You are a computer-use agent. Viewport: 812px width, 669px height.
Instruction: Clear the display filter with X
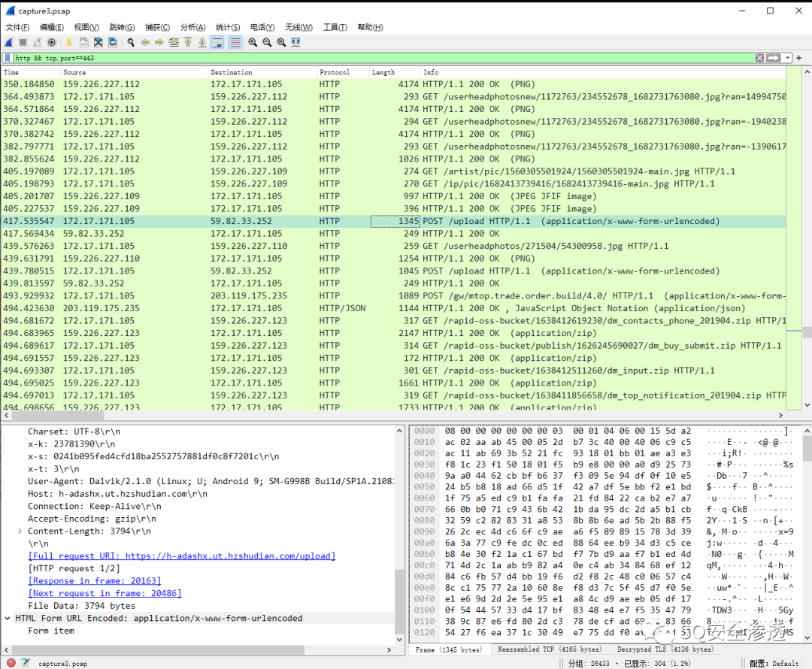pos(759,58)
